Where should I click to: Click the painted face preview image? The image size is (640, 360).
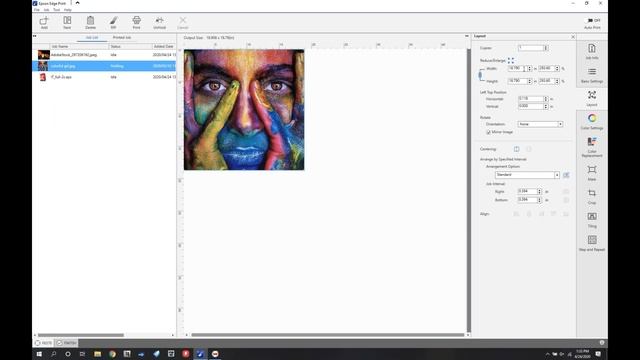(x=244, y=109)
